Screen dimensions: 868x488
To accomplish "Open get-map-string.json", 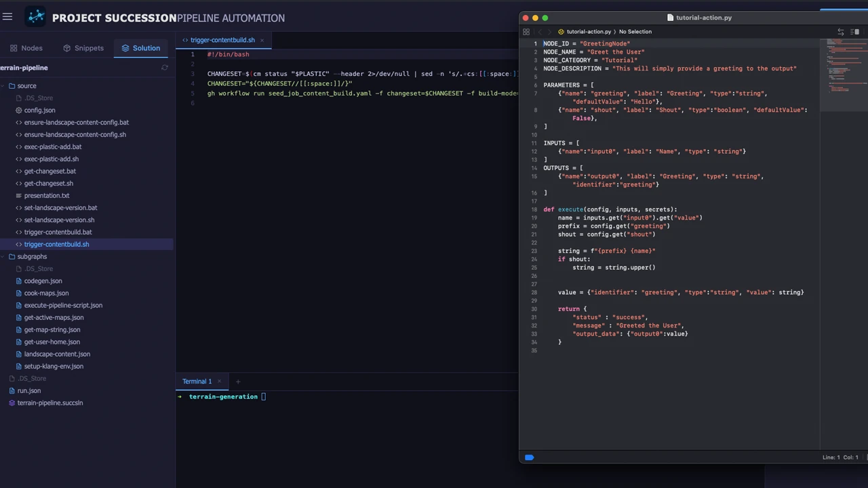I will [x=52, y=330].
